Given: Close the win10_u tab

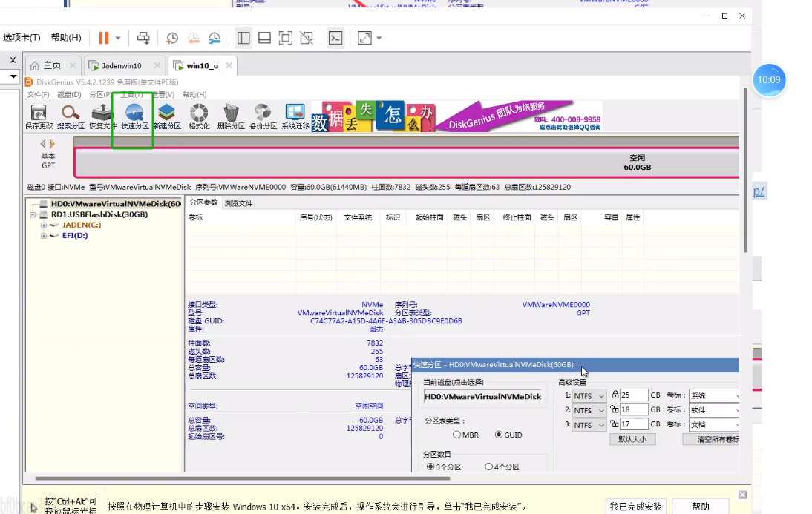Looking at the screenshot, I should (229, 65).
